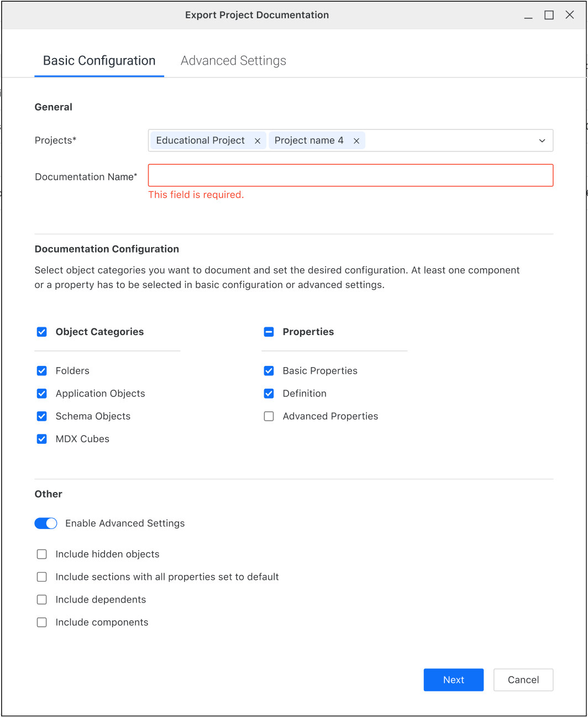This screenshot has height=717, width=588.
Task: Disable the MDX Cubes checkbox
Action: point(42,439)
